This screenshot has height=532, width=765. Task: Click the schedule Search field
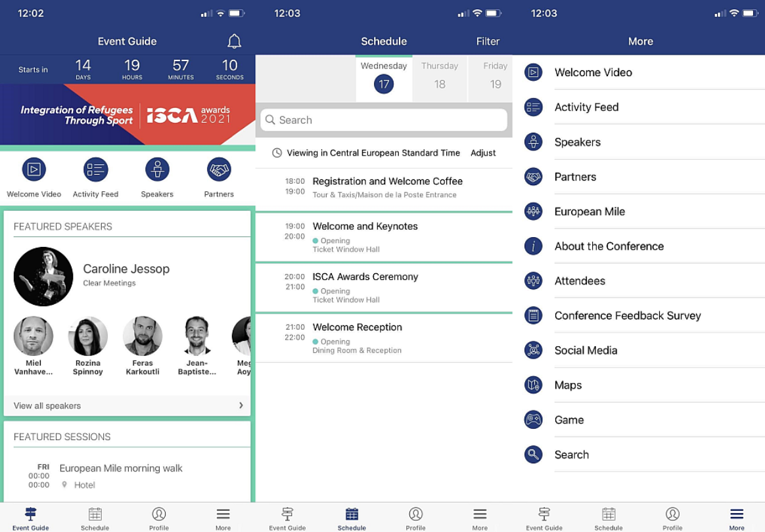click(384, 120)
